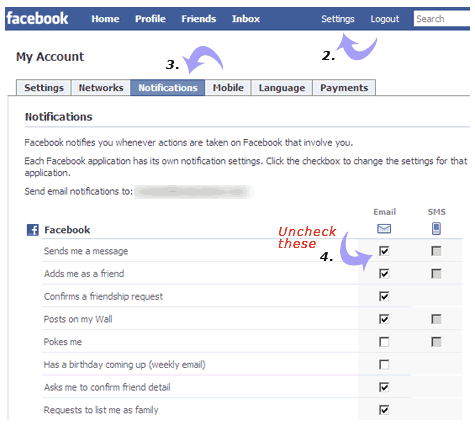Open the Payments tab
Image resolution: width=475 pixels, height=437 pixels.
[x=344, y=88]
